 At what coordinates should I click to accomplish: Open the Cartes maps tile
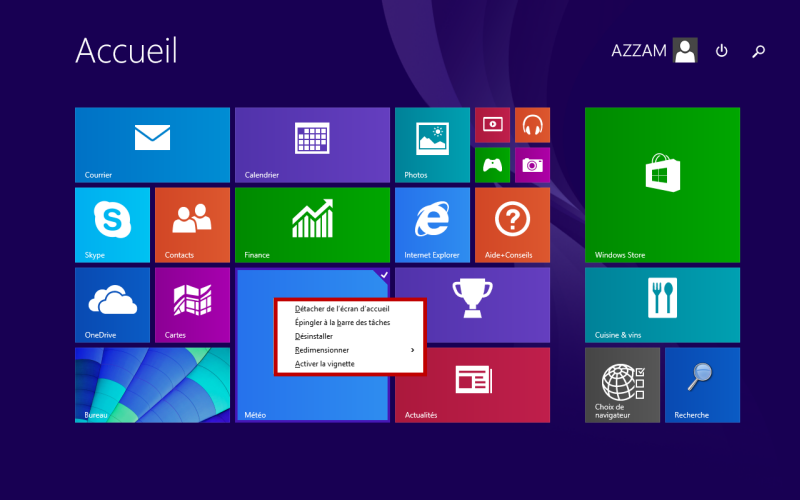(192, 305)
